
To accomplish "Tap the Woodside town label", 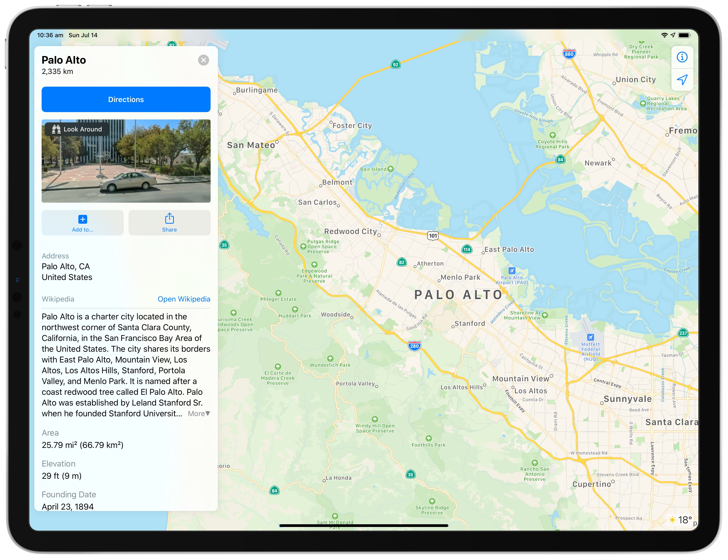I will [335, 315].
